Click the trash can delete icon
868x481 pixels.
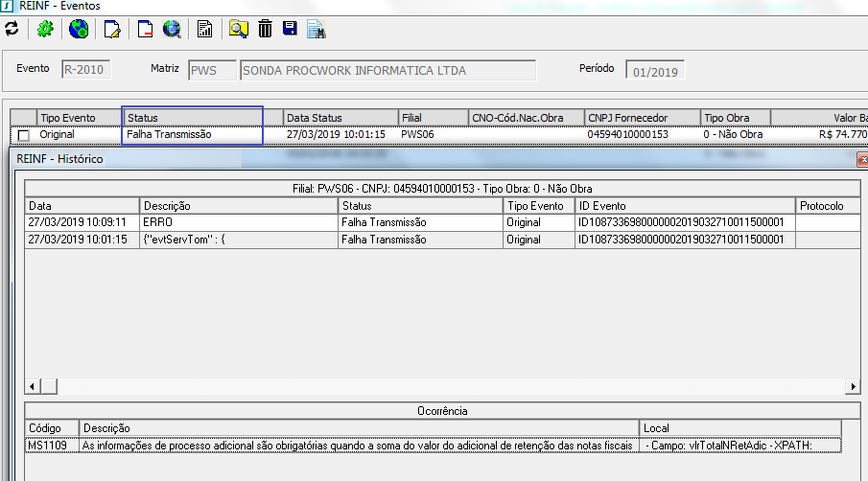coord(265,30)
